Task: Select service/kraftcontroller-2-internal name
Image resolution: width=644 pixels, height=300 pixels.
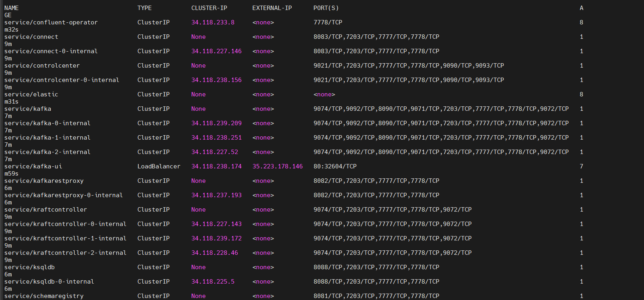Action: coord(66,253)
